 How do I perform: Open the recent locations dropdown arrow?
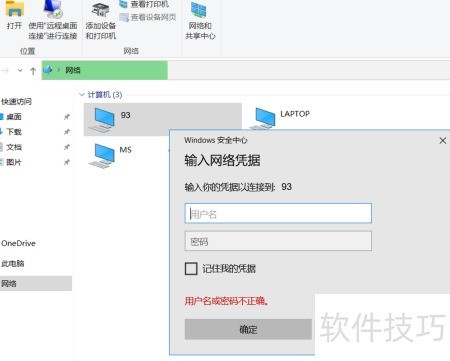(20, 70)
